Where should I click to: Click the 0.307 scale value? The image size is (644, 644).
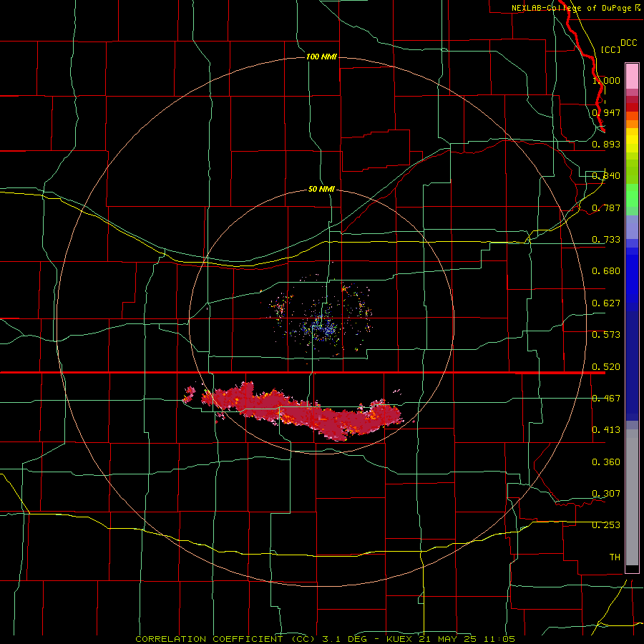[x=606, y=494]
